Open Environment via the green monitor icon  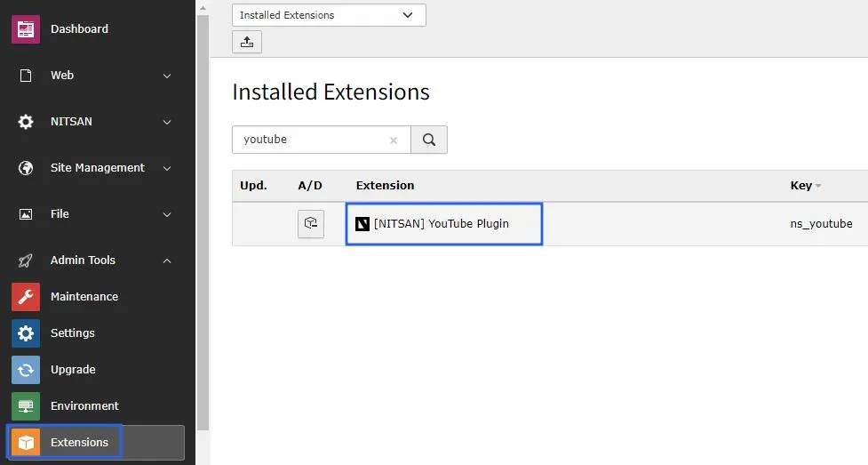point(26,406)
